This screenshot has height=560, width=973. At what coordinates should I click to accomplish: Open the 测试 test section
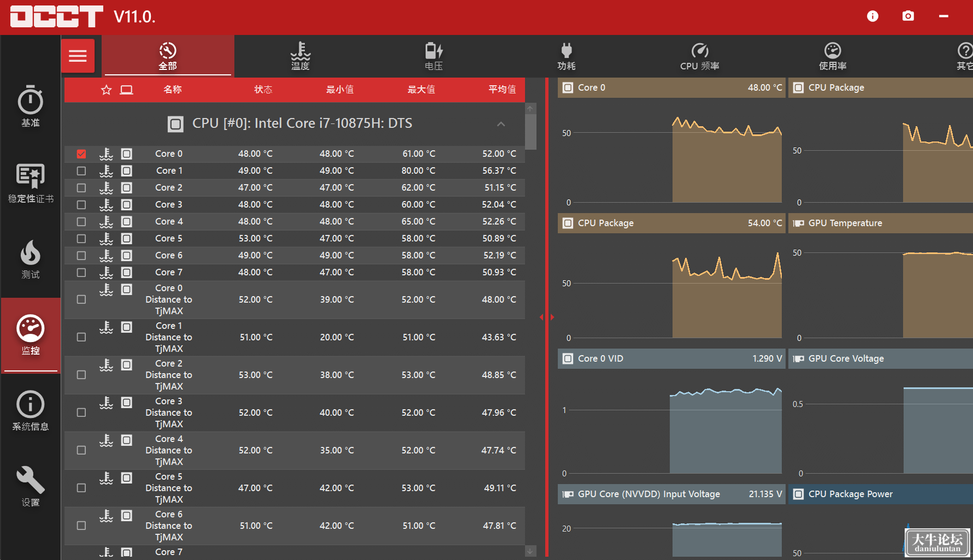pos(31,260)
